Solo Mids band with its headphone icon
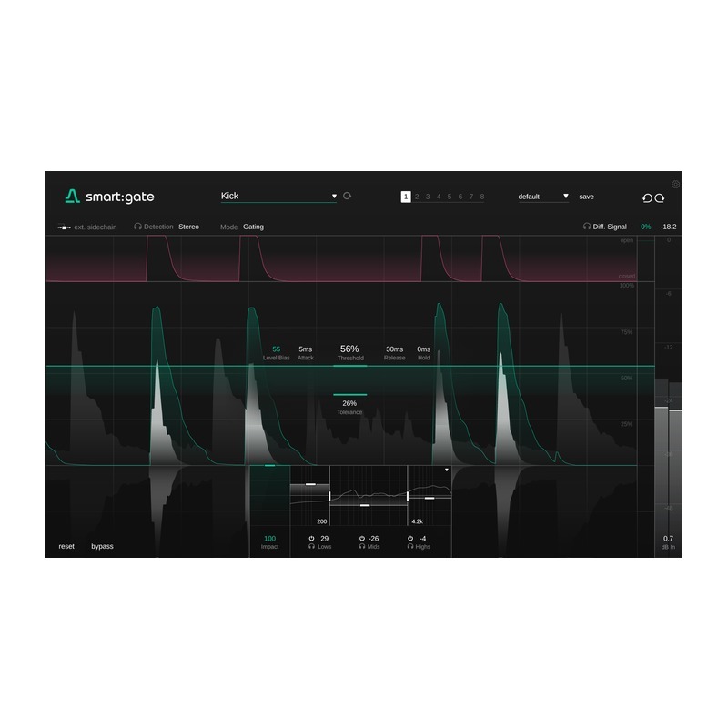Screen dimensions: 728x728 [x=362, y=547]
